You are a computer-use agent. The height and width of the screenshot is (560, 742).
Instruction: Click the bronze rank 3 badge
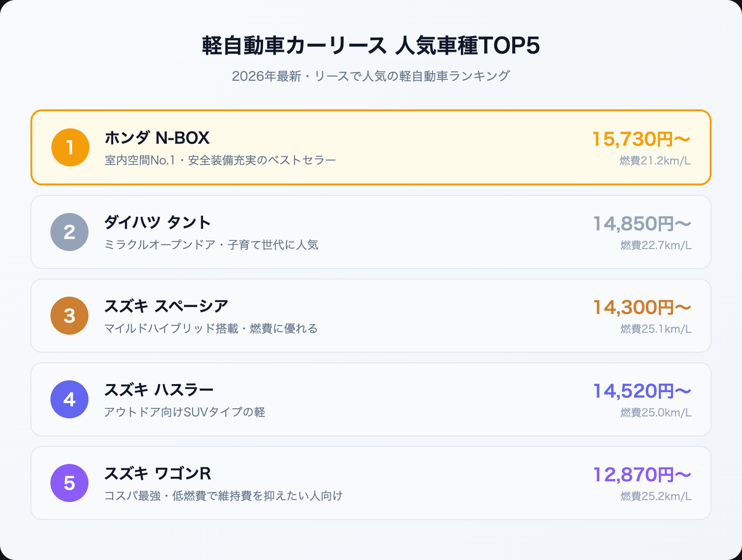coord(69,316)
